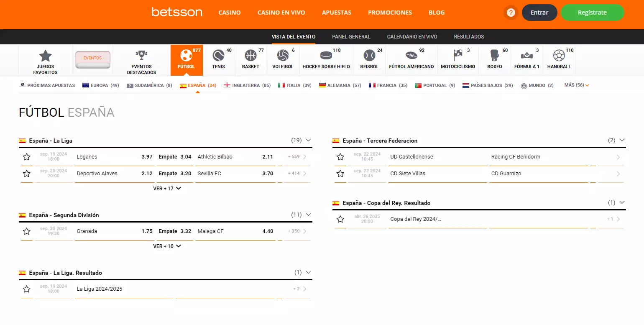The width and height of the screenshot is (644, 325).
Task: Filter football by Europa (49)
Action: click(x=101, y=85)
